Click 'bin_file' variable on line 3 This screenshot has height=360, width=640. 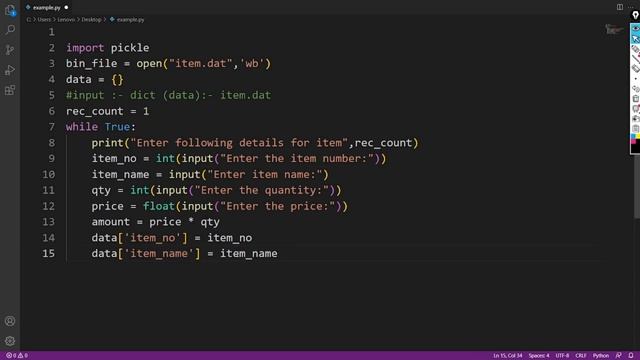point(91,64)
